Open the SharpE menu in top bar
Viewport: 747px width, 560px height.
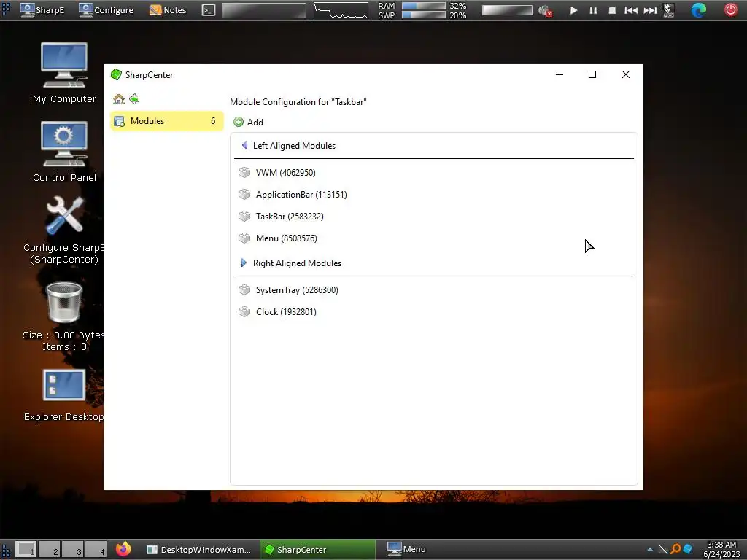click(42, 10)
